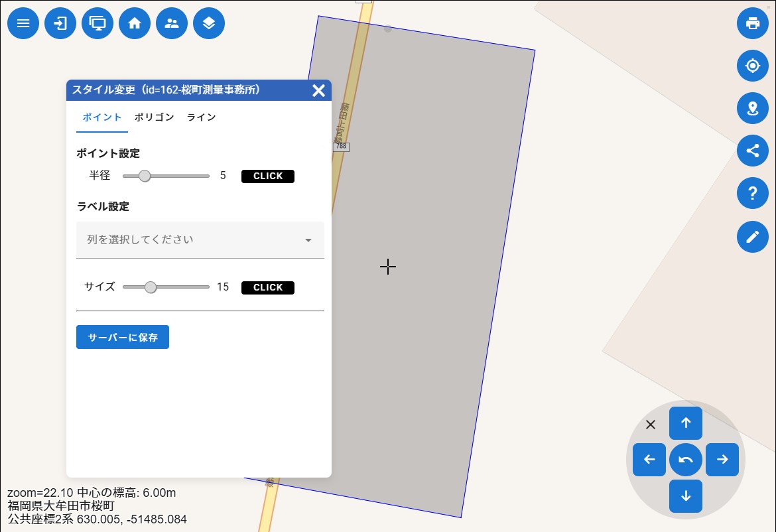Open the monitor screens icon
The image size is (776, 532).
pos(97,23)
